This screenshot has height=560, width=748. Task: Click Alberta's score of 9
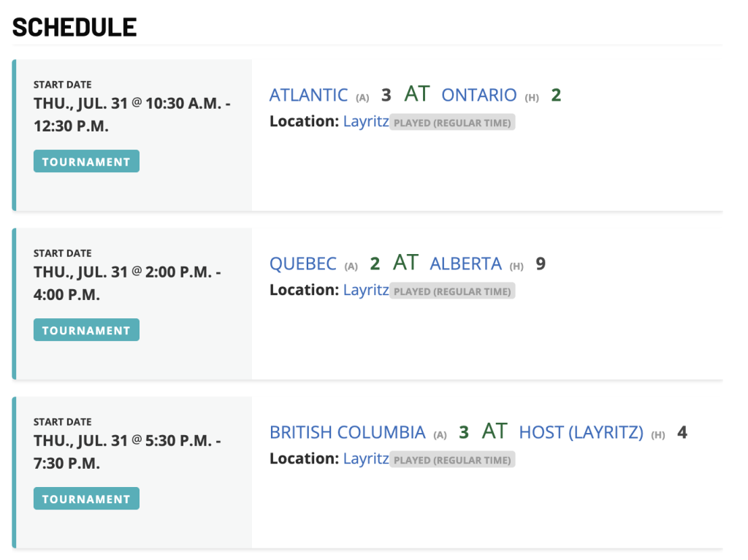(x=541, y=264)
